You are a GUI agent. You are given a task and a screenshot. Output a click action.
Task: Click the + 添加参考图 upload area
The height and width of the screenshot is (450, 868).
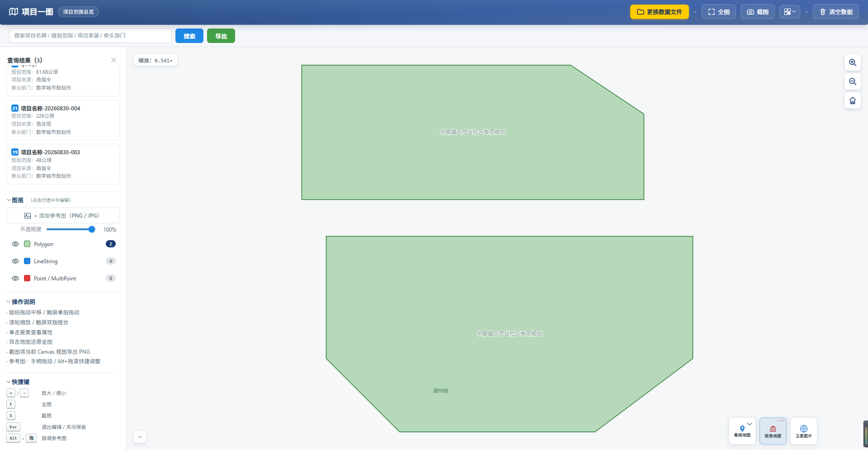tap(63, 216)
